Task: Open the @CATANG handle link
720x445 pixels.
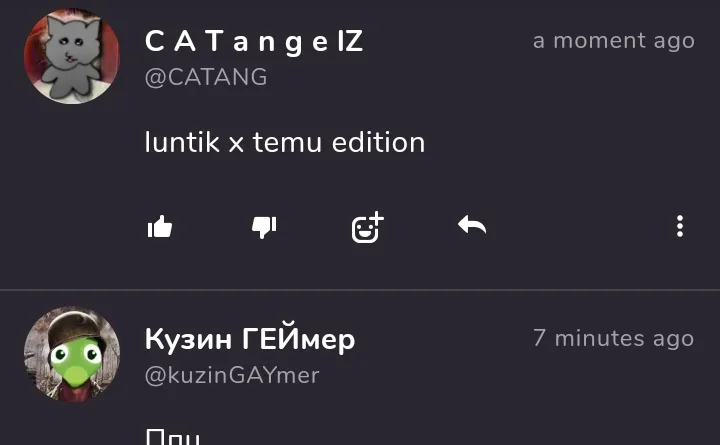Action: [x=206, y=77]
